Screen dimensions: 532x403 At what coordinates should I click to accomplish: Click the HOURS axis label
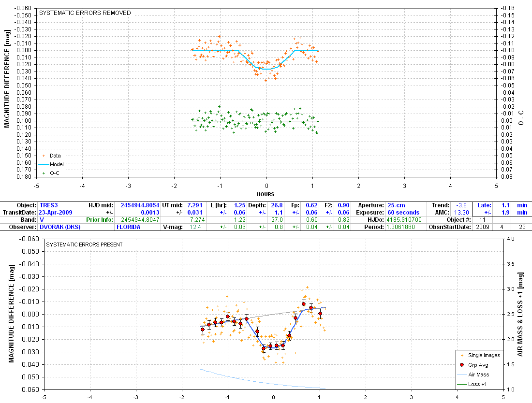pyautogui.click(x=266, y=194)
